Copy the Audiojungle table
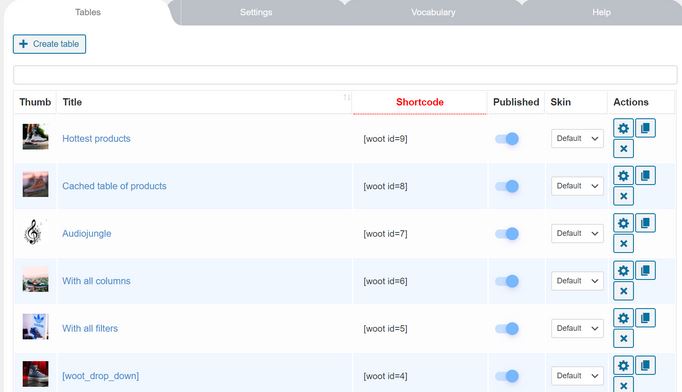 point(645,223)
